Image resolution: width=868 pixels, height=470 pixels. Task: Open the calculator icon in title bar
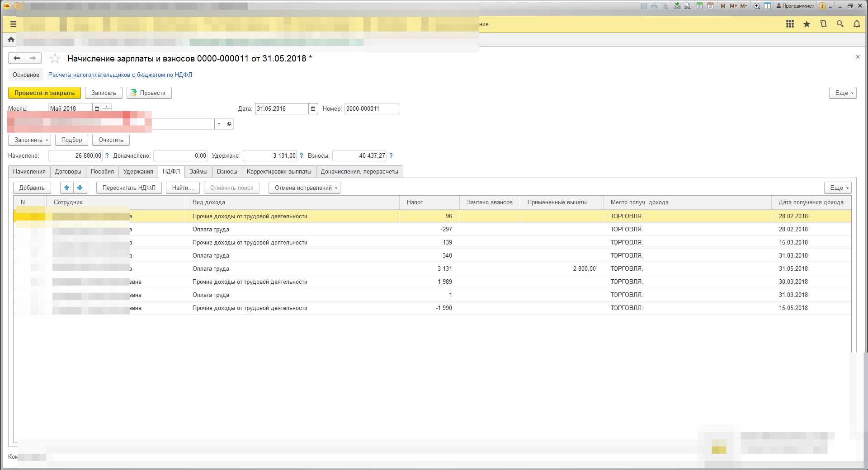(699, 6)
